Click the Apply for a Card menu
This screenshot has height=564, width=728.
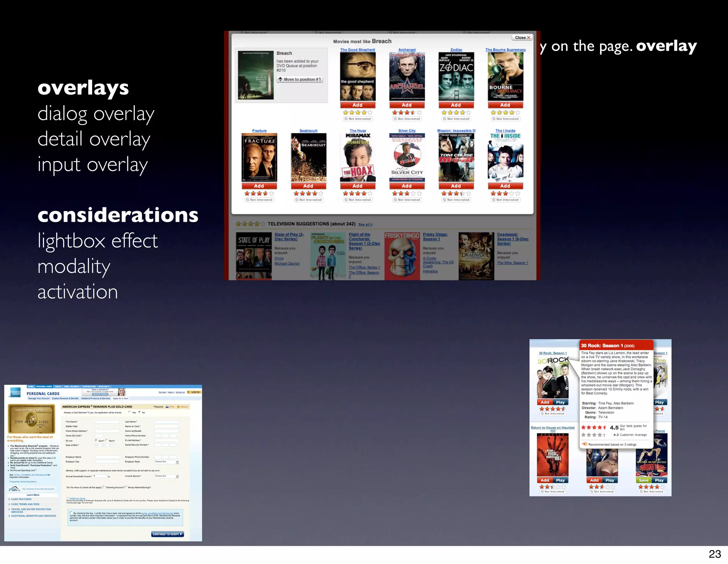coord(121,398)
